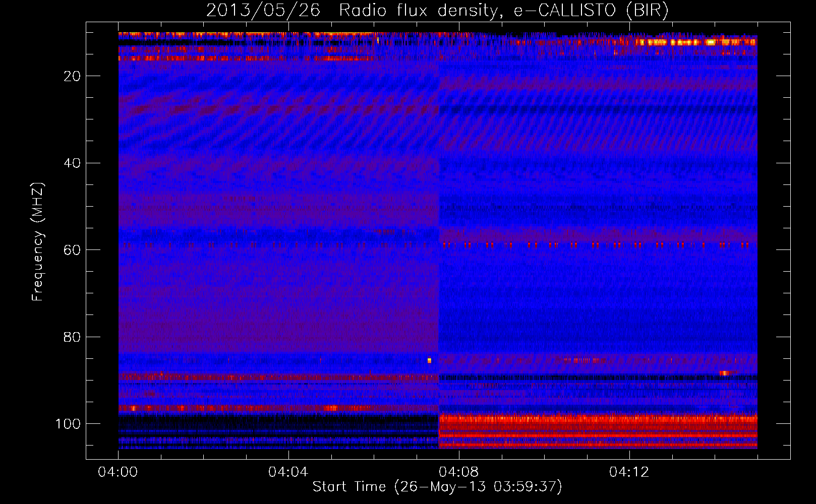Viewport: 816px width, 504px height.
Task: Select the 04:08 time tick label
Action: tap(458, 472)
